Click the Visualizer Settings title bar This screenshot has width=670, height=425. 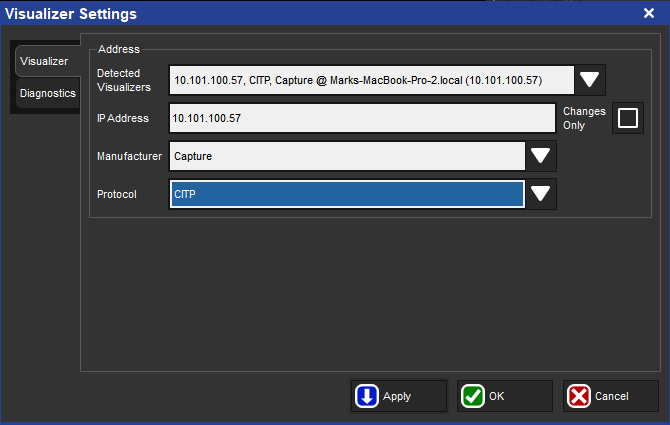click(x=300, y=13)
